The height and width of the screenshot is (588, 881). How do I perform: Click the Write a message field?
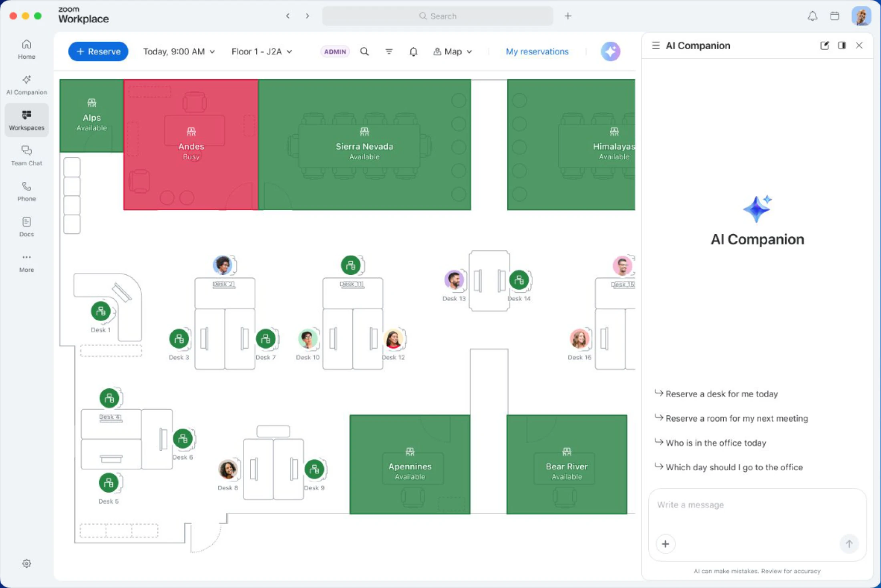tap(757, 505)
